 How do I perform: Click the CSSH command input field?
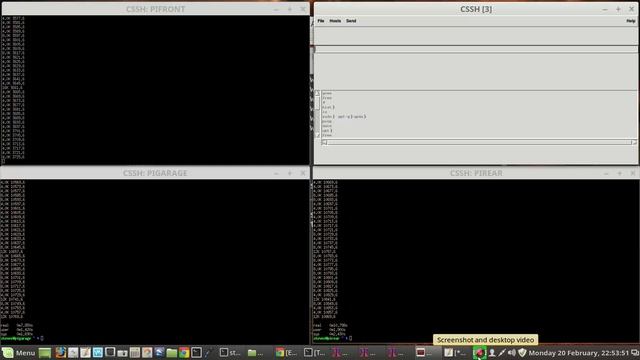pyautogui.click(x=476, y=49)
